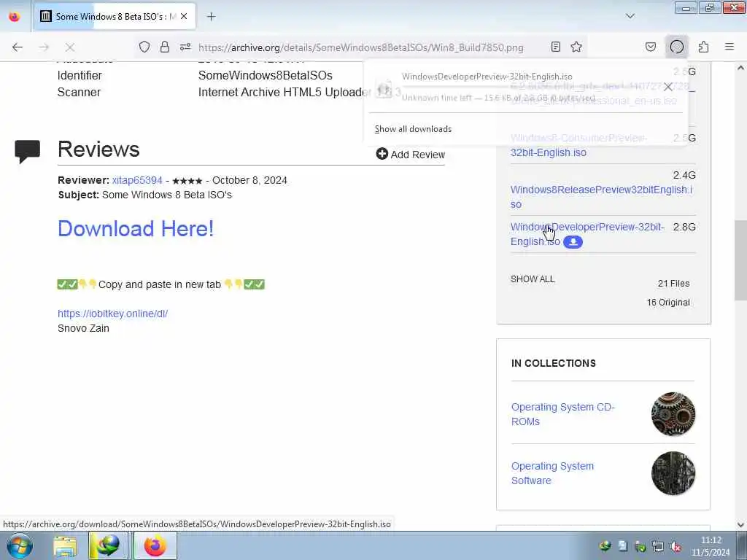
Task: Click the WindowsDeveloperPreview-32bit-English.iso file link
Action: coord(587,234)
